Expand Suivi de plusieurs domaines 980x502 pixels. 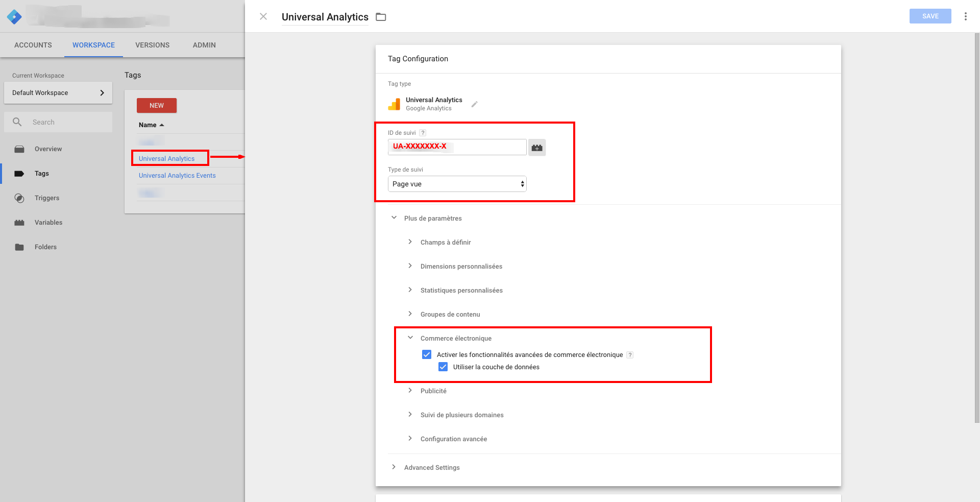click(x=410, y=415)
